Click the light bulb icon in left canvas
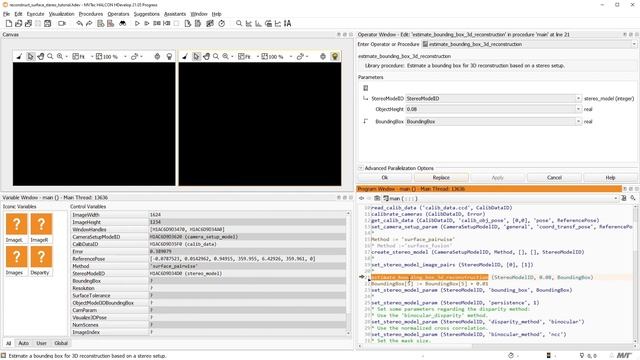This screenshot has width=640, height=360. pos(169,56)
